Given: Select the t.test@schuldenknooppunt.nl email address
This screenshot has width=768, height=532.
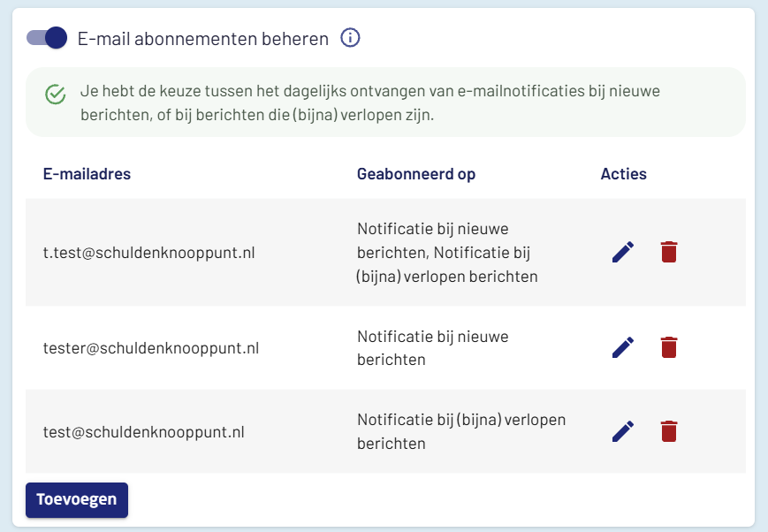Looking at the screenshot, I should point(148,253).
